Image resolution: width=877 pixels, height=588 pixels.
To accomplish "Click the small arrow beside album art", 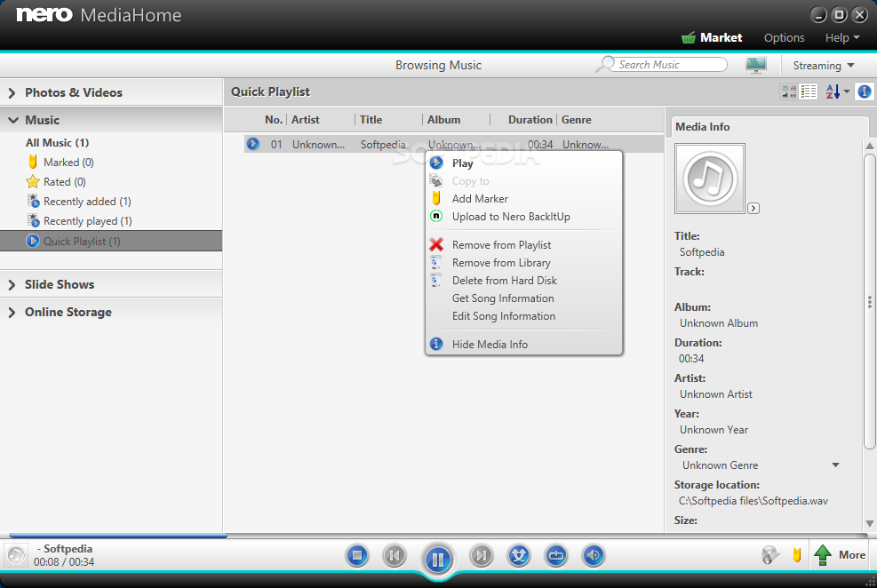I will [753, 209].
